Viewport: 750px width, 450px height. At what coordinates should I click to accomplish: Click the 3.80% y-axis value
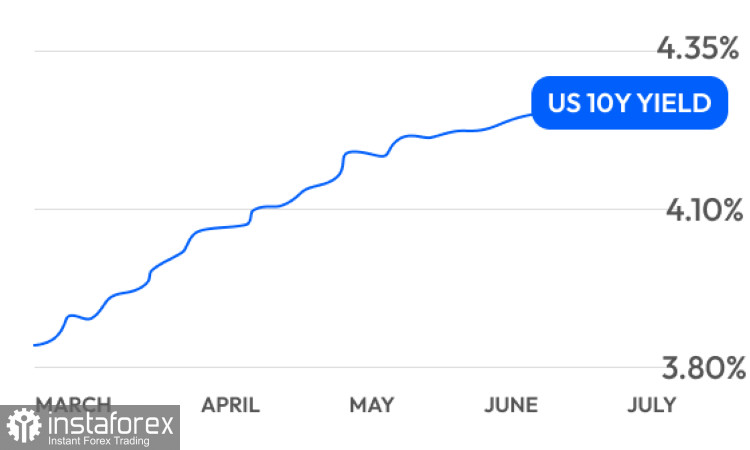pyautogui.click(x=704, y=368)
